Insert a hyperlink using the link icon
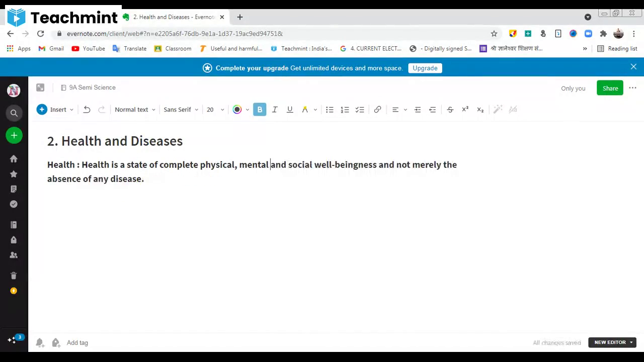This screenshot has height=362, width=644. [377, 109]
